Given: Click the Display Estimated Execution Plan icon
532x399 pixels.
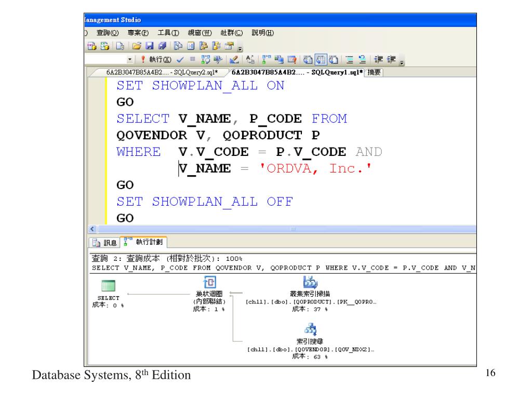Looking at the screenshot, I should (x=206, y=60).
